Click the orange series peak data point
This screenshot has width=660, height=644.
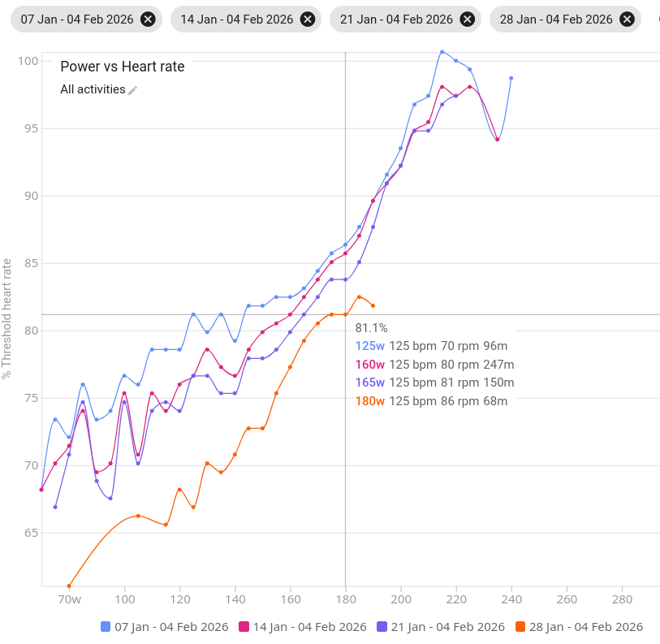359,297
